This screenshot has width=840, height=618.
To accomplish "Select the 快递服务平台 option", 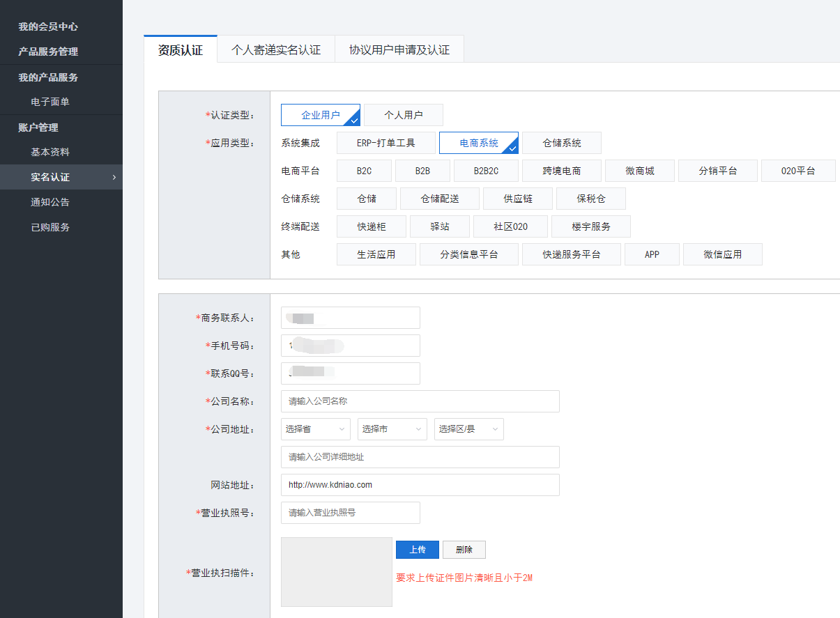I will (571, 254).
